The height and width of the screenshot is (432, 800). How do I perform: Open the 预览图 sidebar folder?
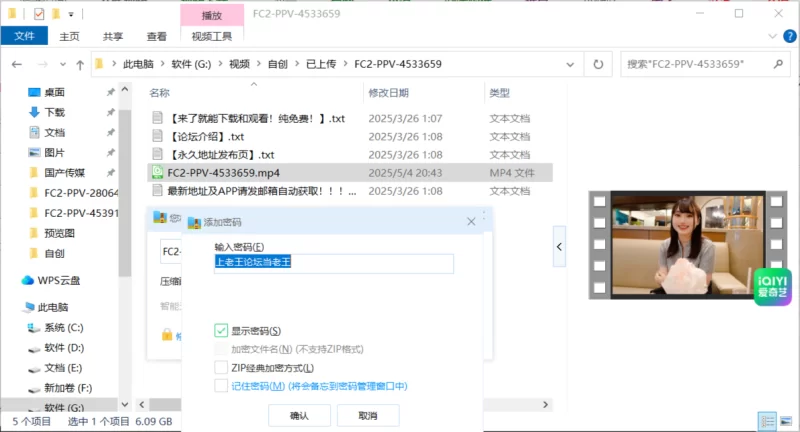coord(59,233)
